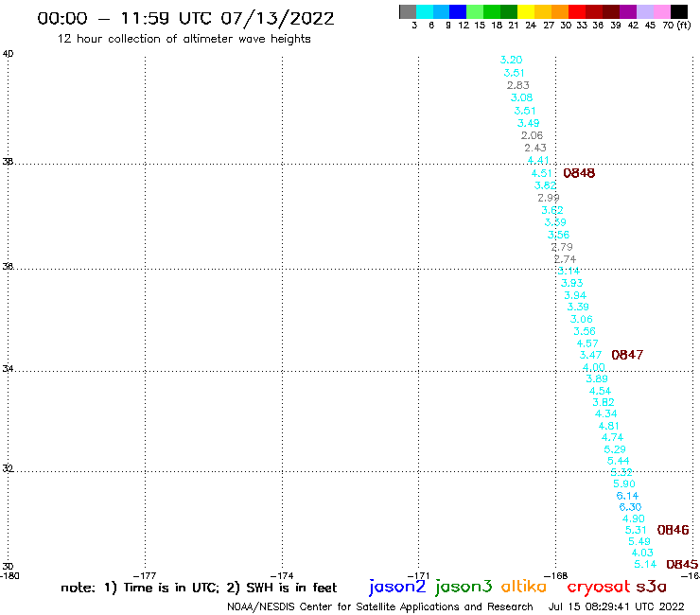
Task: Click the 5.29 wave height value
Action: 615,449
